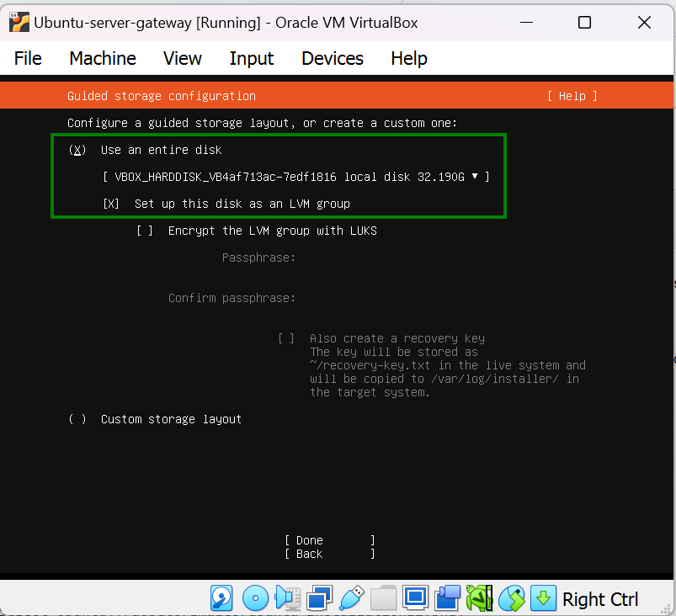Click the Back button
This screenshot has width=676, height=616.
click(330, 554)
